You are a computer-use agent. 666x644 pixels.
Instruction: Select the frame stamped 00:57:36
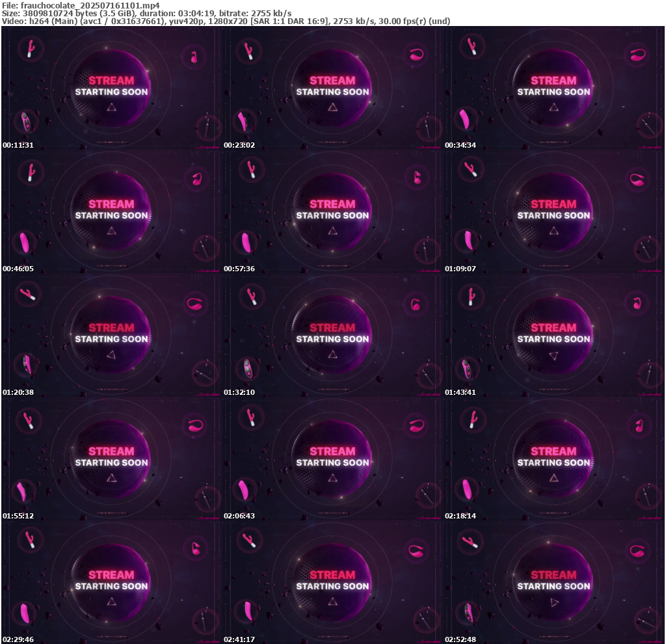click(333, 211)
